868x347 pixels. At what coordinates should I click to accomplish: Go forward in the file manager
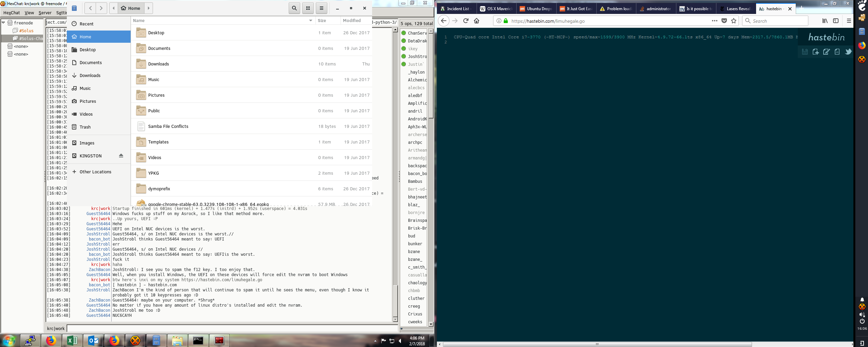coord(101,8)
